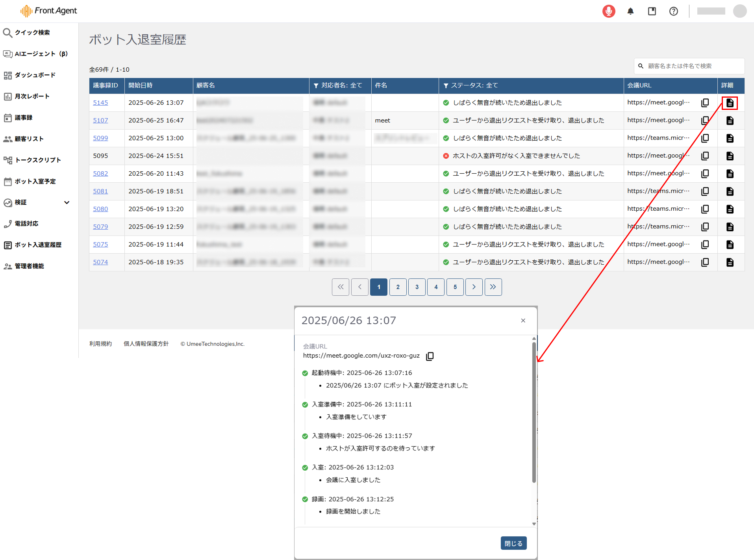This screenshot has width=754, height=560.
Task: Open ダッシュボード in the sidebar
Action: click(x=35, y=75)
